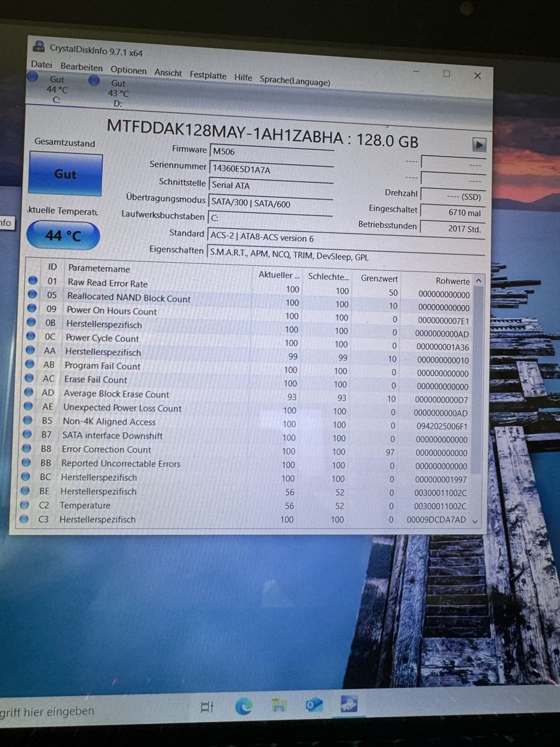Click raw value 00009DCDA7AD
The height and width of the screenshot is (747, 560).
pos(436,520)
